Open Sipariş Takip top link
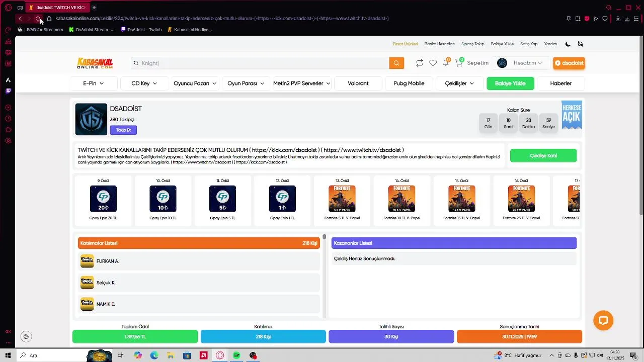Image resolution: width=644 pixels, height=362 pixels. click(473, 44)
